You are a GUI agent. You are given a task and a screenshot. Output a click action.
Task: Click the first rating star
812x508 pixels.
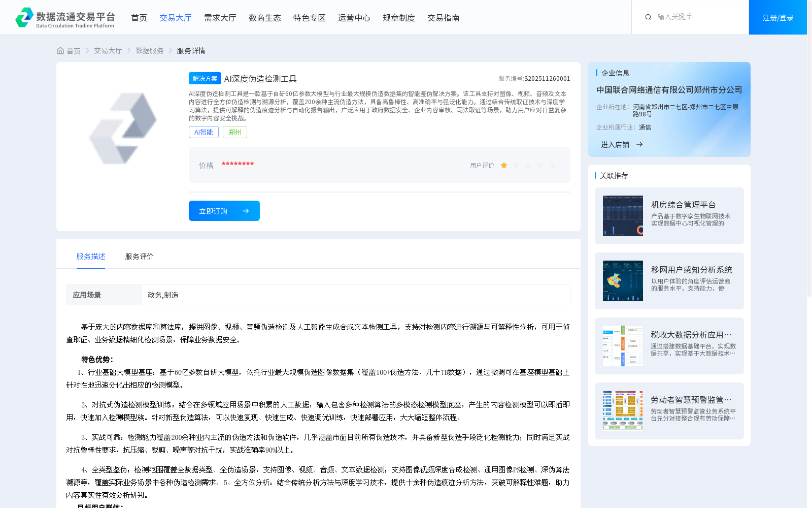point(504,165)
